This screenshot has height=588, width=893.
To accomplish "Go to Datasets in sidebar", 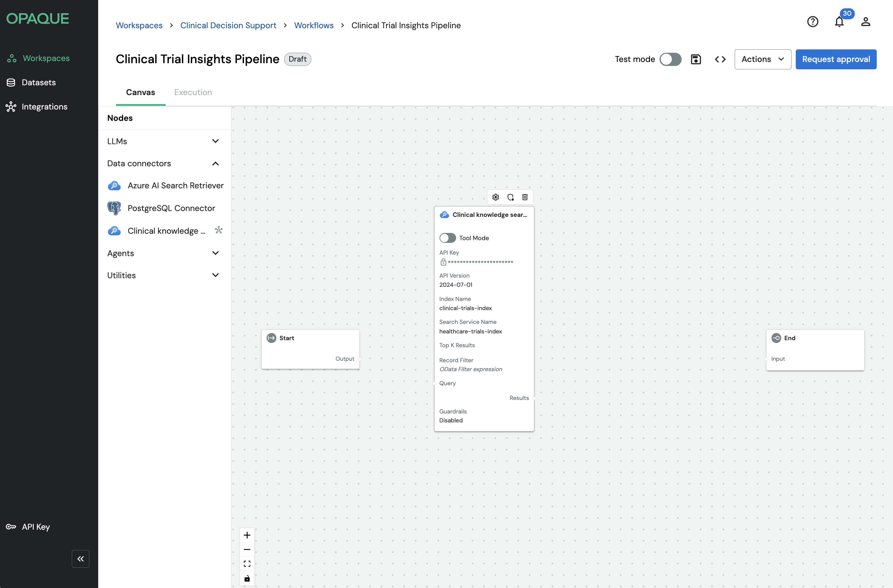I will coord(38,83).
